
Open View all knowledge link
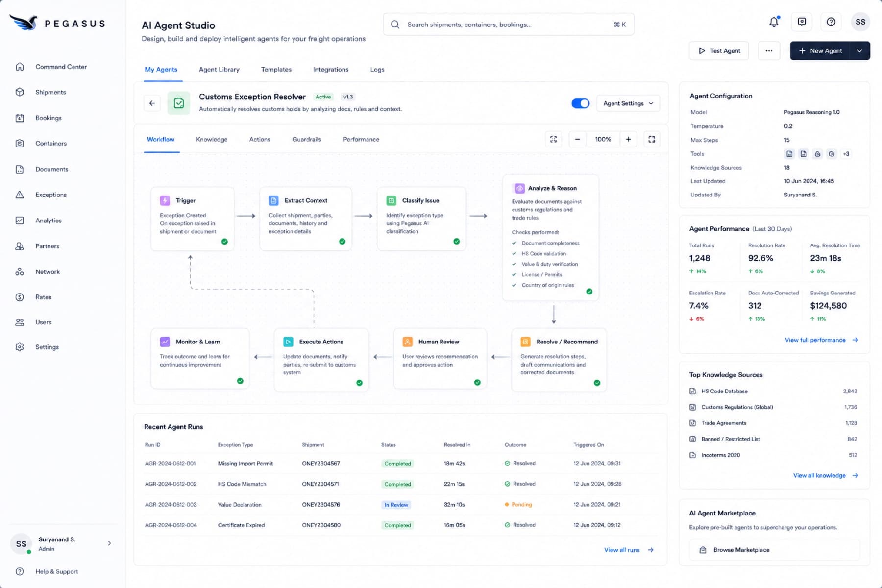click(x=826, y=476)
